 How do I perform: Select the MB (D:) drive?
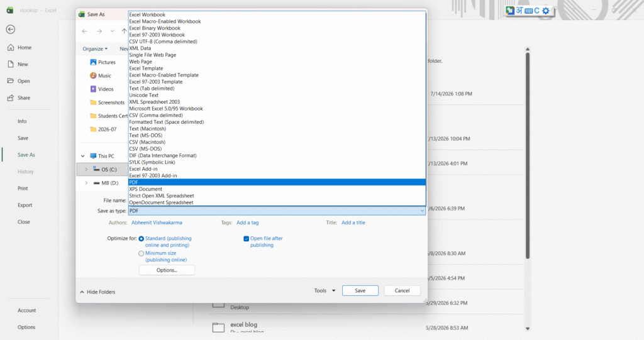(106, 183)
